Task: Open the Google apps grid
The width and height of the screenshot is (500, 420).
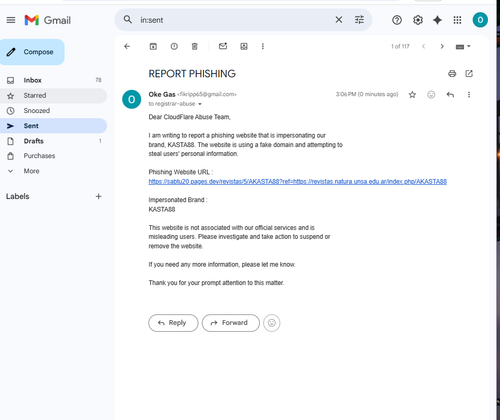Action: coord(457,20)
